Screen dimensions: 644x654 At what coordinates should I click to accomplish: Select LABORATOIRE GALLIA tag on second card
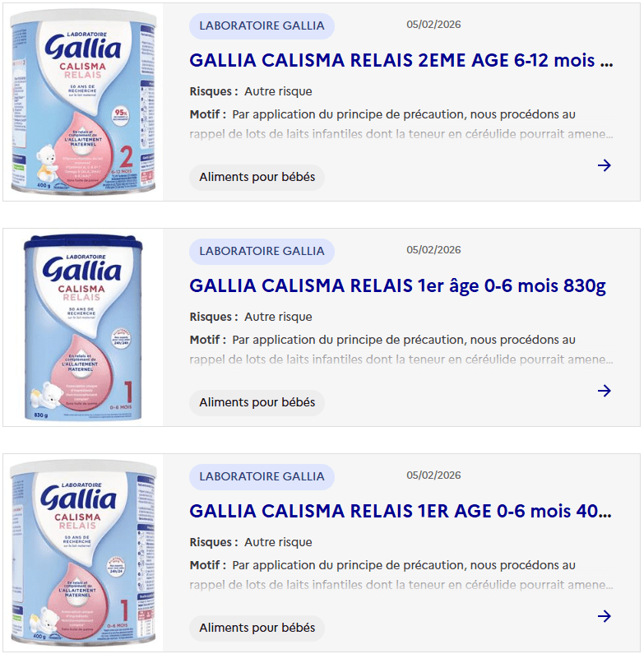point(262,251)
